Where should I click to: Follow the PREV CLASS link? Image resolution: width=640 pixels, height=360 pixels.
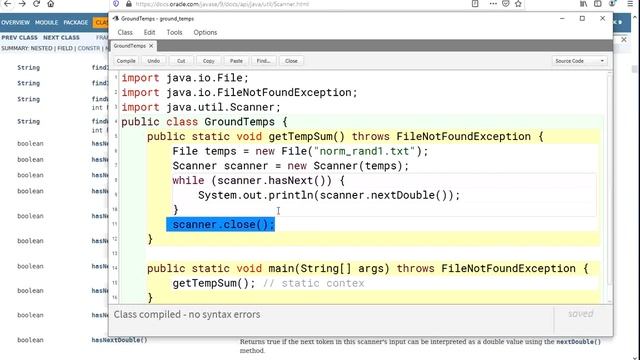pos(20,38)
